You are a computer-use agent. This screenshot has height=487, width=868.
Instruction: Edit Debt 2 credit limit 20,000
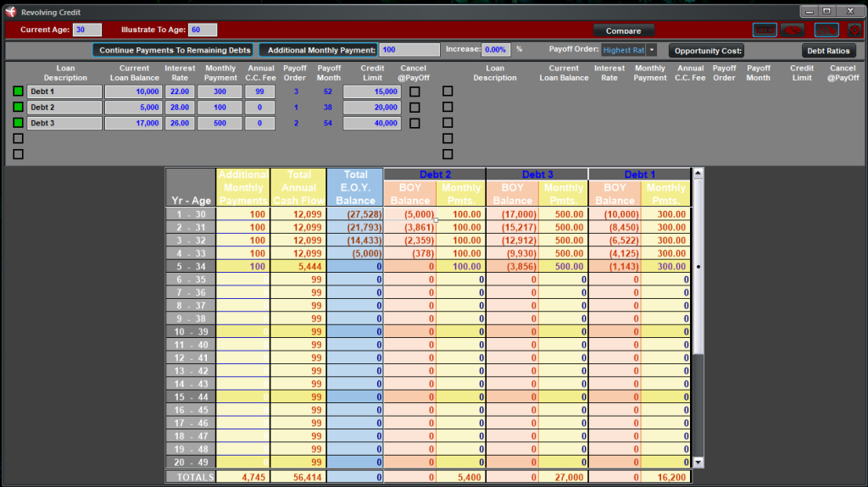click(x=372, y=108)
